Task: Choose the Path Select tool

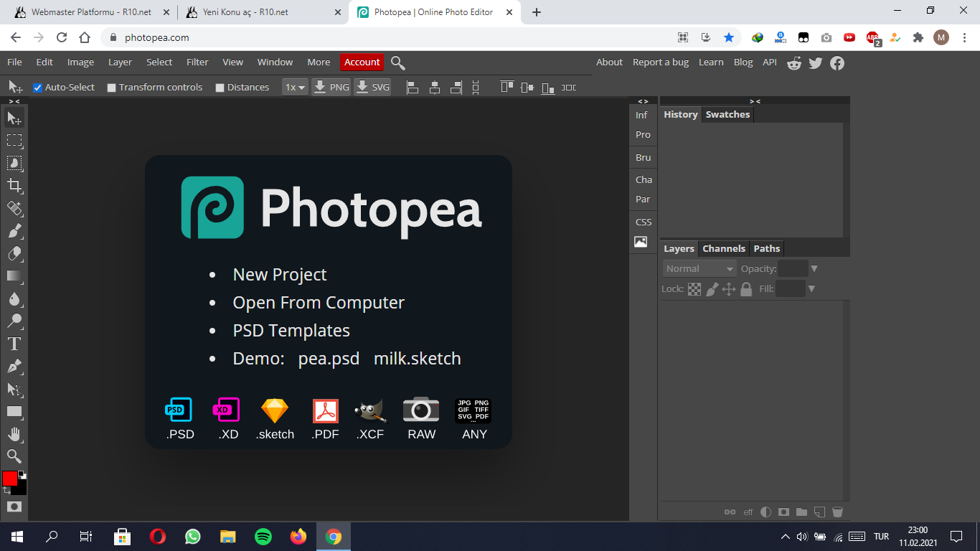Action: [x=14, y=389]
